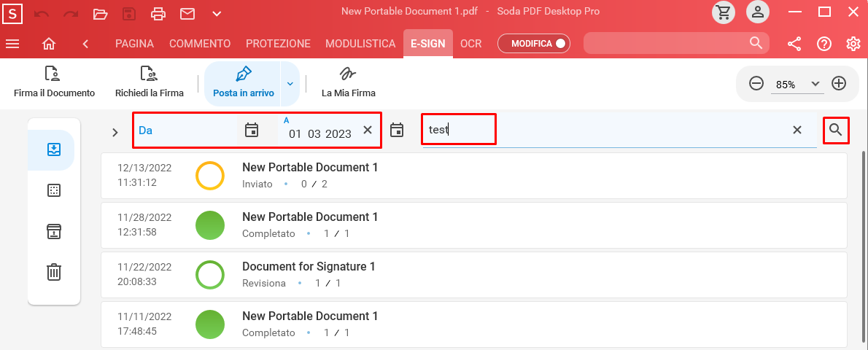Click the search magnifier beside test field

(x=836, y=130)
